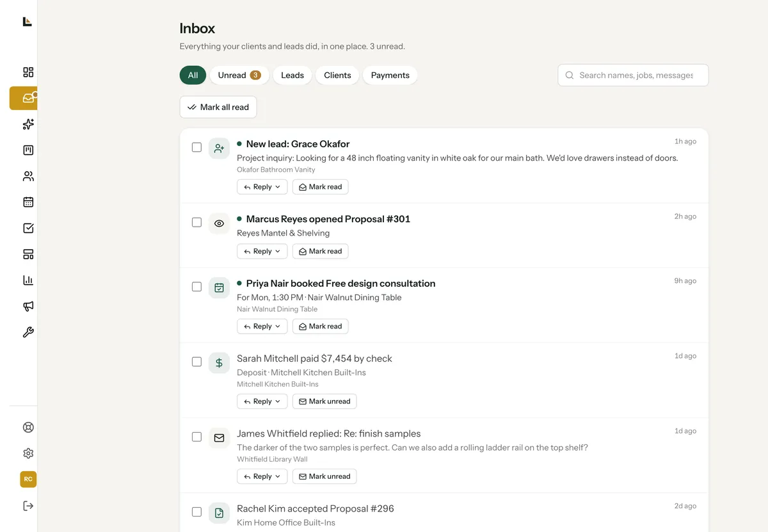This screenshot has width=768, height=532.
Task: Open the settings gear icon
Action: pyautogui.click(x=28, y=453)
